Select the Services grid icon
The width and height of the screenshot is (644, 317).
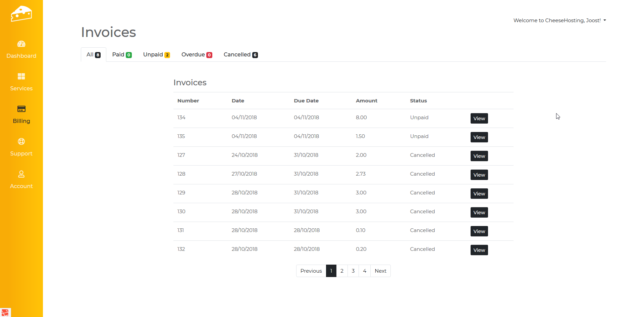[21, 77]
